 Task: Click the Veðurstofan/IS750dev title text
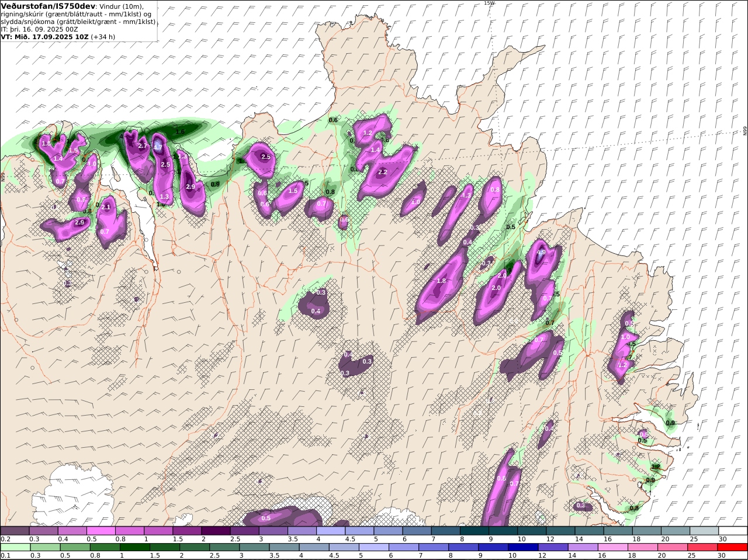pos(48,6)
